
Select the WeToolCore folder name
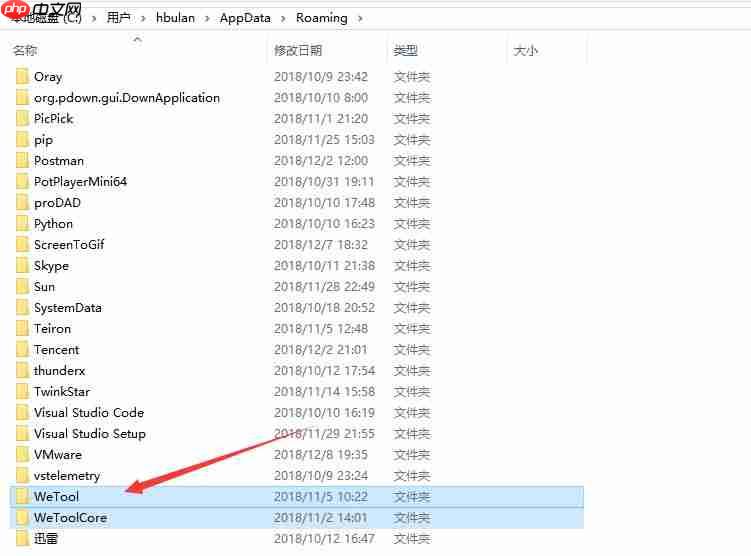point(70,518)
